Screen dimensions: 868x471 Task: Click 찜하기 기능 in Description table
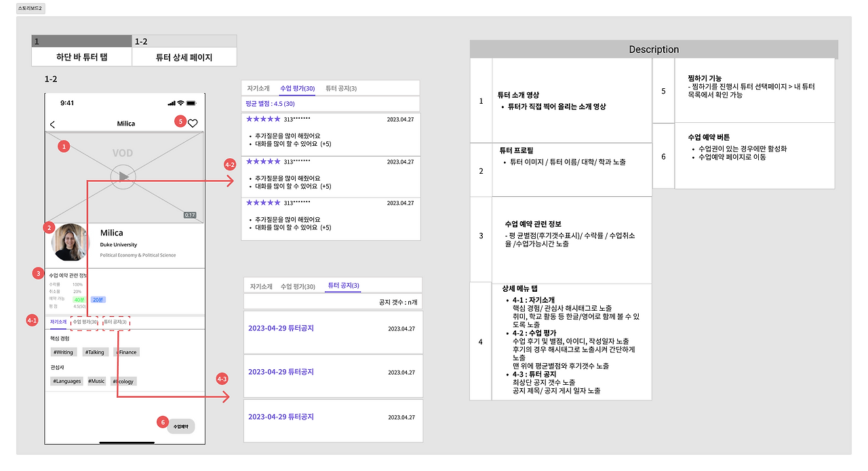705,79
